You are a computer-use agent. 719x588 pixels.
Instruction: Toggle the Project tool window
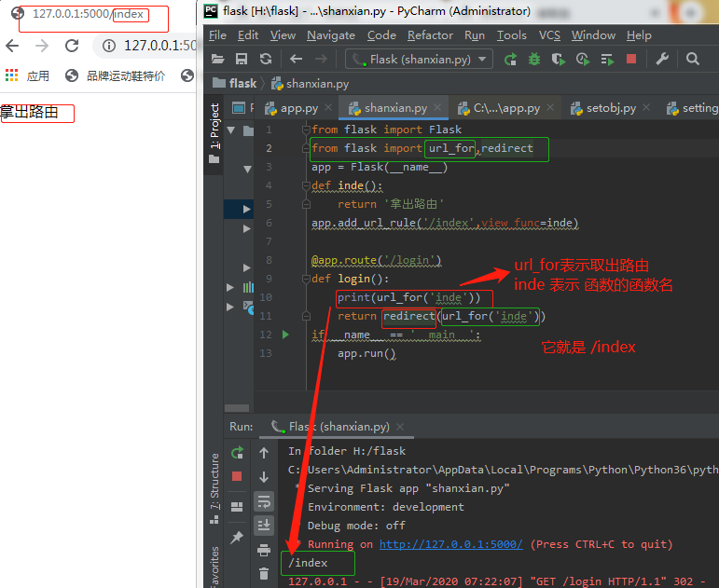[214, 133]
